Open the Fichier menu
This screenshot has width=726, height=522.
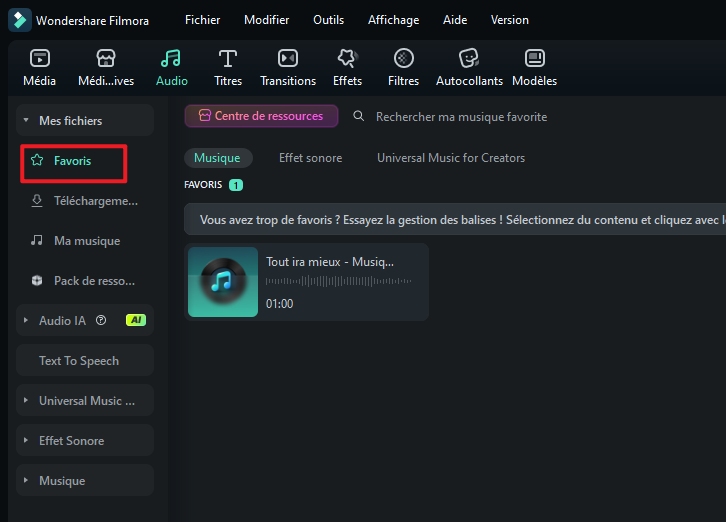pos(202,20)
